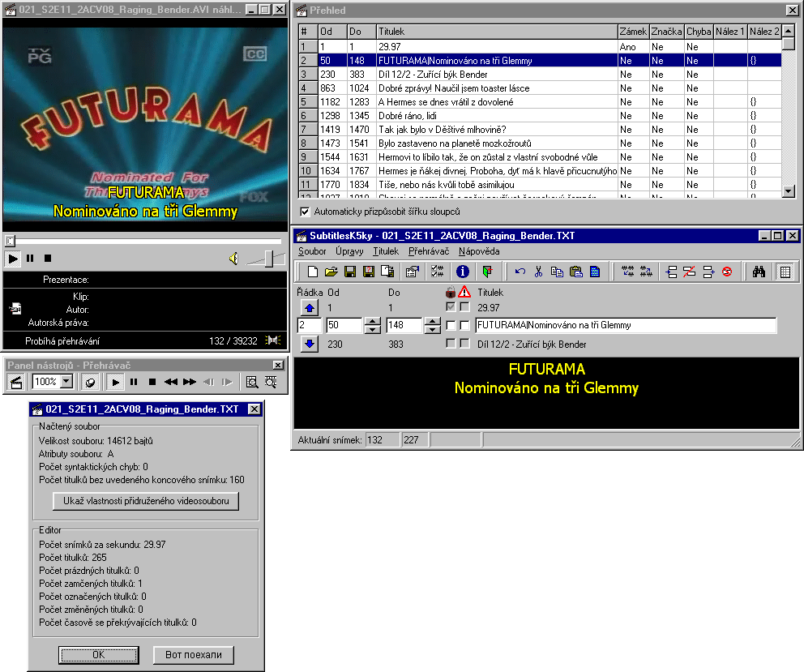Click the zoom magnifier icon in player toolbar
804x672 pixels.
coord(252,382)
